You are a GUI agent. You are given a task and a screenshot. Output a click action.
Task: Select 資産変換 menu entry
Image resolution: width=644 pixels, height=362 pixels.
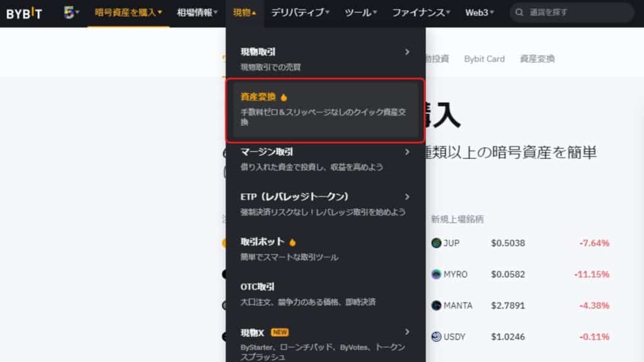[325, 110]
